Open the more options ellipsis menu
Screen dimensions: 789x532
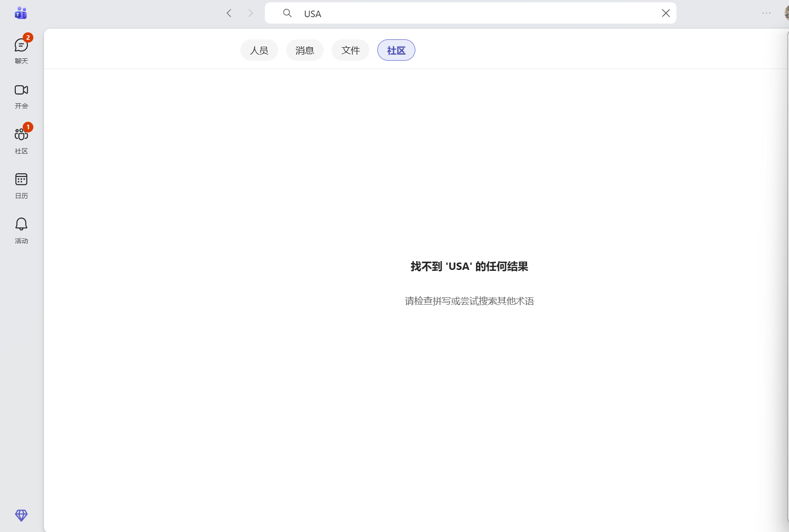(x=766, y=13)
